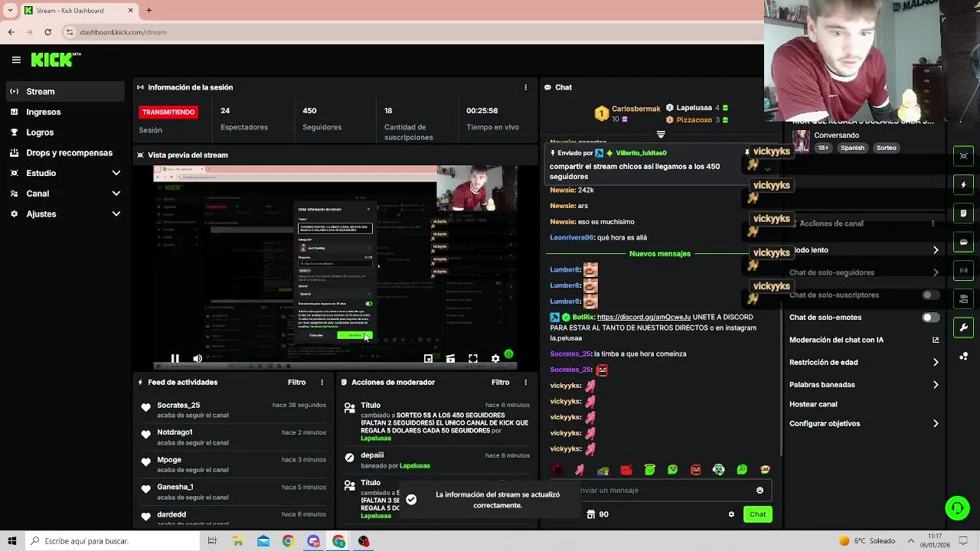
Task: Open the Ingresos sidebar item
Action: tap(64, 112)
